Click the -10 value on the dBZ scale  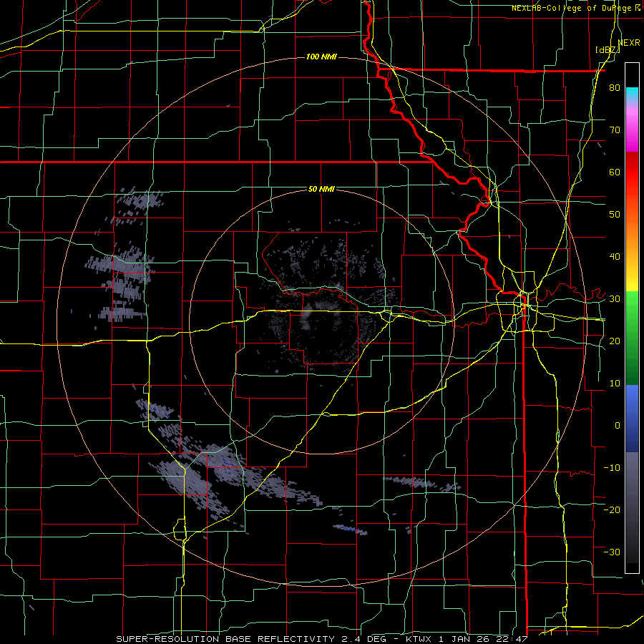click(x=612, y=467)
